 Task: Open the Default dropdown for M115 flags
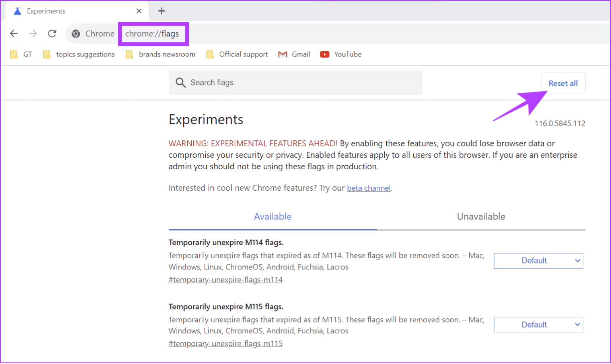(x=538, y=324)
